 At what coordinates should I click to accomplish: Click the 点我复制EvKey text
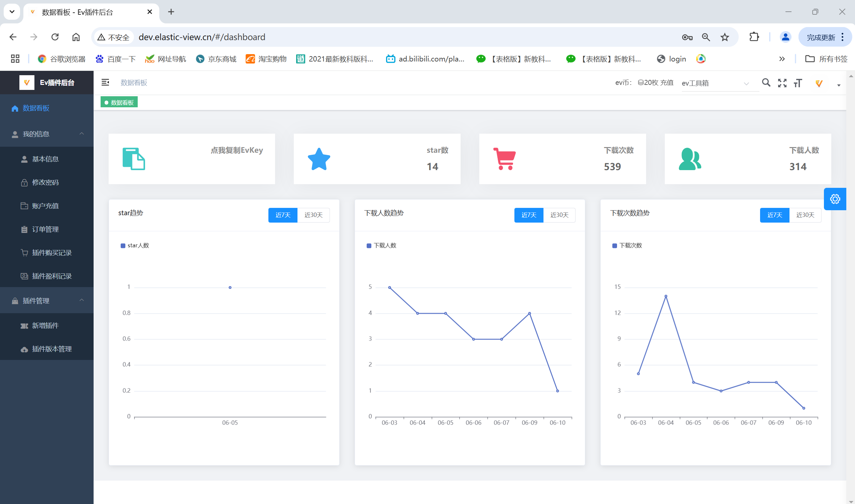[237, 150]
